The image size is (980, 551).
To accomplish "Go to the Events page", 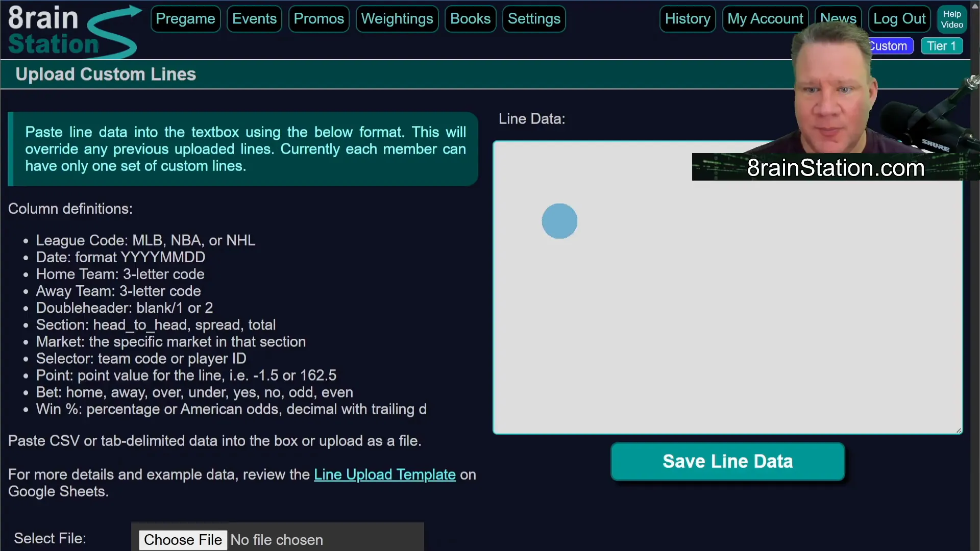I will (x=254, y=19).
